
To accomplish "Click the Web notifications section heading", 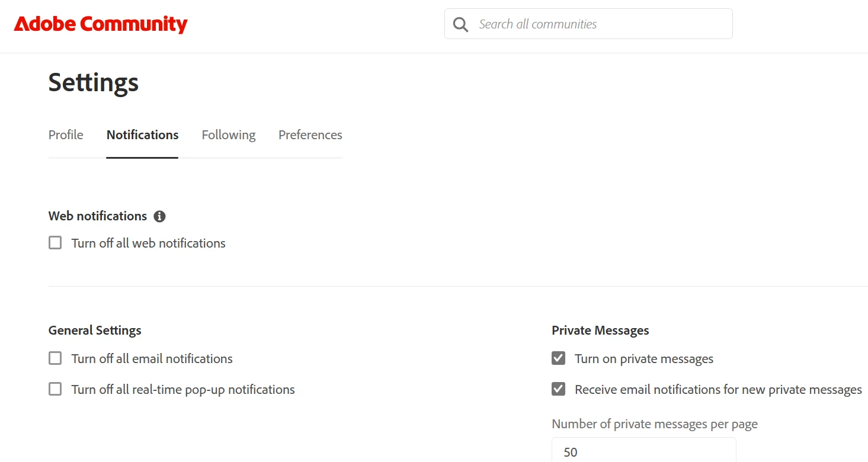I will click(x=98, y=216).
